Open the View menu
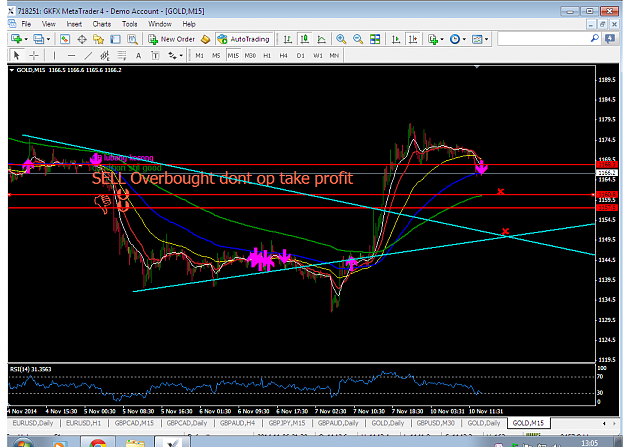This screenshot has width=625, height=447. (49, 24)
